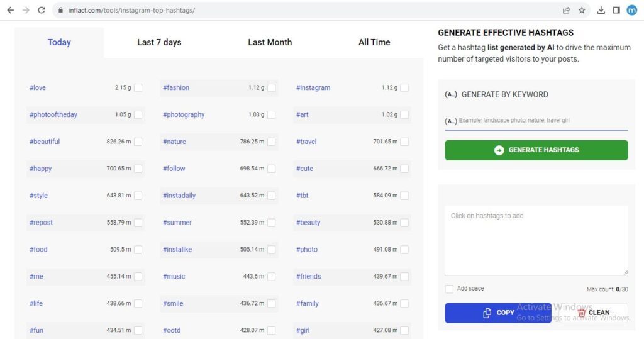644x339 pixels.
Task: Select the #travel hashtag checkbox
Action: point(404,142)
